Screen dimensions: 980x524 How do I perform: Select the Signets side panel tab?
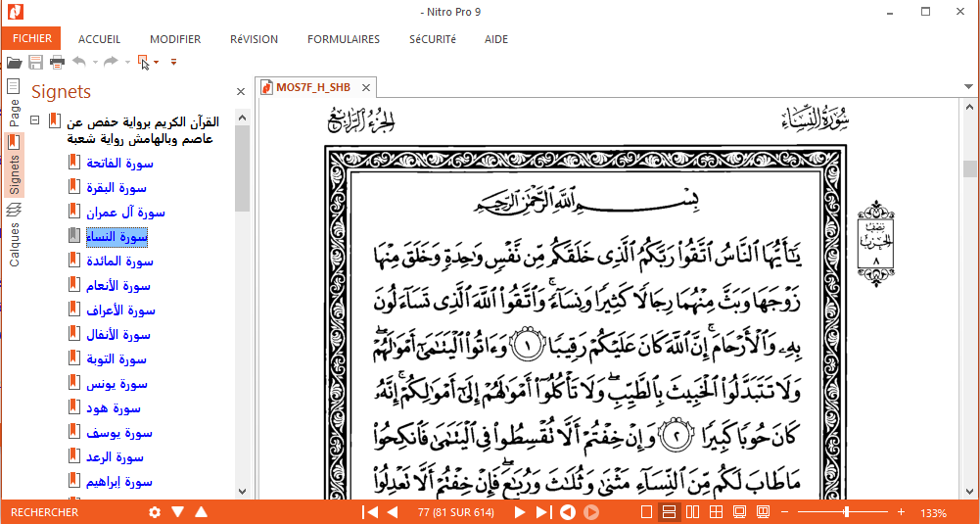pyautogui.click(x=14, y=166)
